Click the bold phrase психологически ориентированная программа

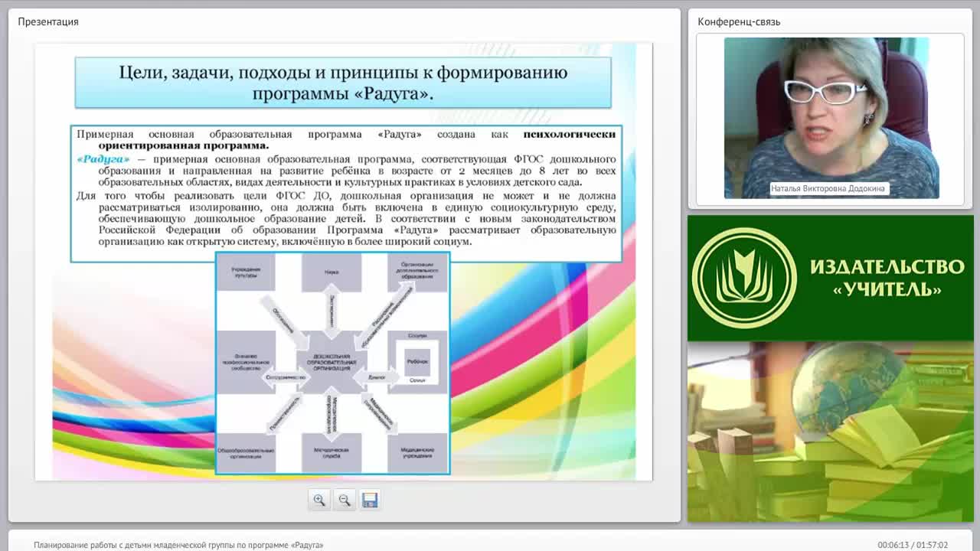tap(357, 139)
